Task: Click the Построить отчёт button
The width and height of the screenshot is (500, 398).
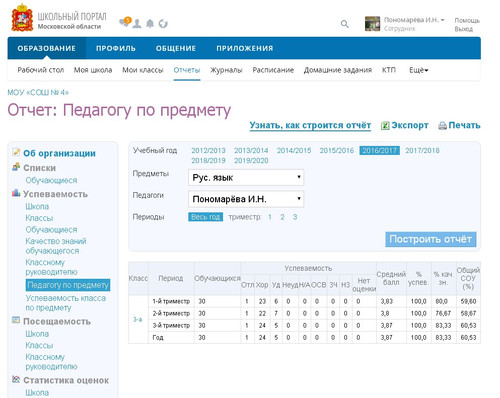Action: (431, 239)
